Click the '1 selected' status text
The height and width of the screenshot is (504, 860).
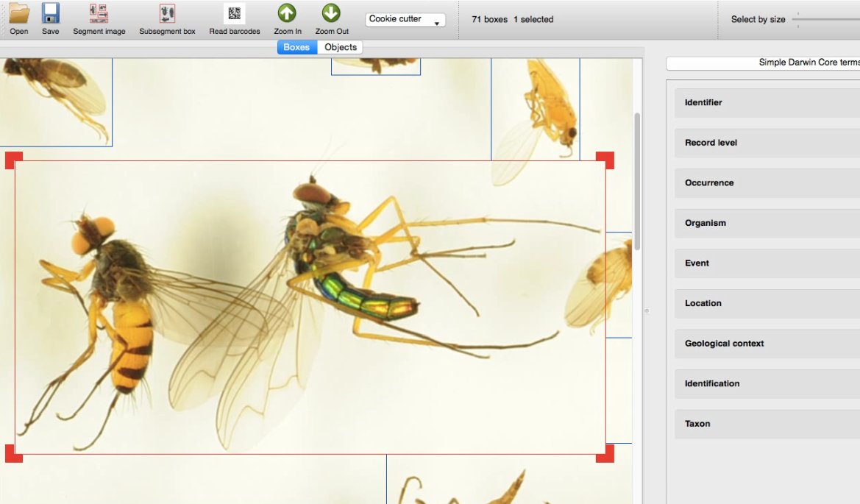[x=533, y=19]
